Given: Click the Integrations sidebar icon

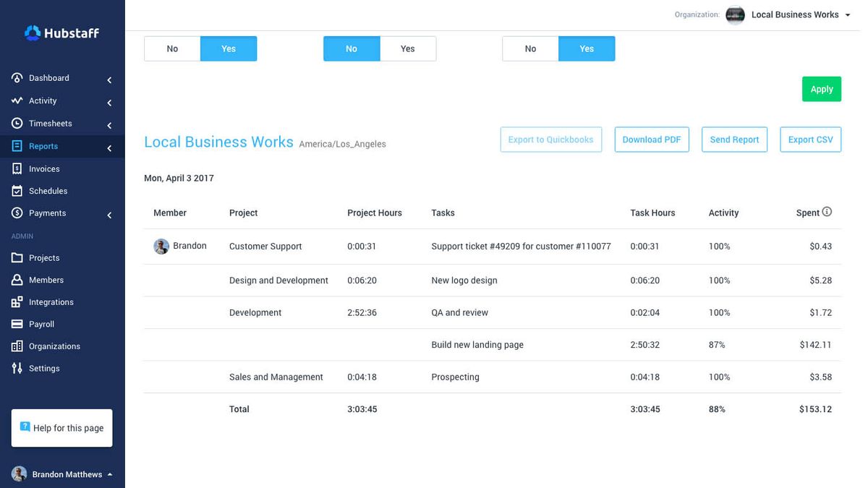Looking at the screenshot, I should [17, 301].
